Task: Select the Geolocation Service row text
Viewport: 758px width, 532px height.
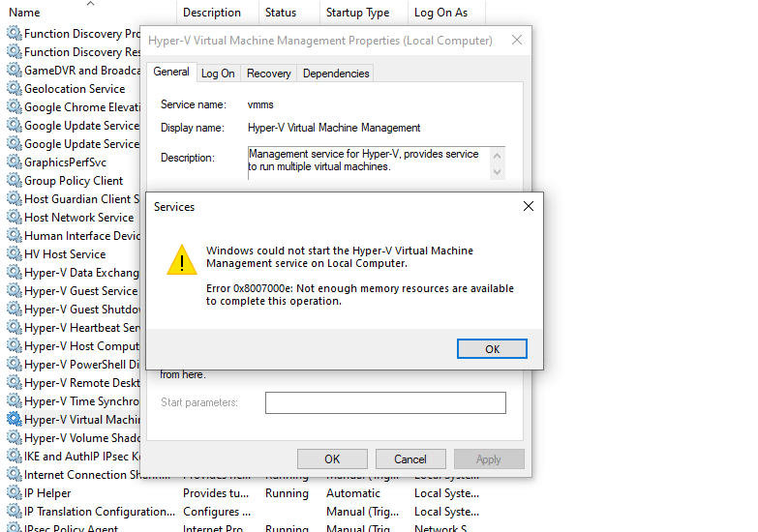Action: pos(75,89)
